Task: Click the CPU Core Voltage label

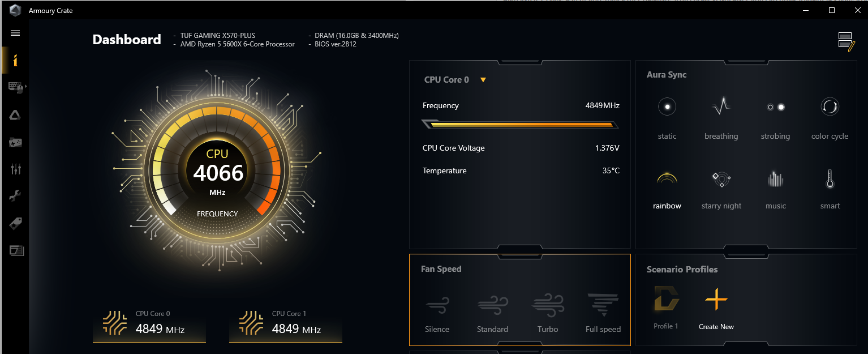Action: click(x=454, y=148)
